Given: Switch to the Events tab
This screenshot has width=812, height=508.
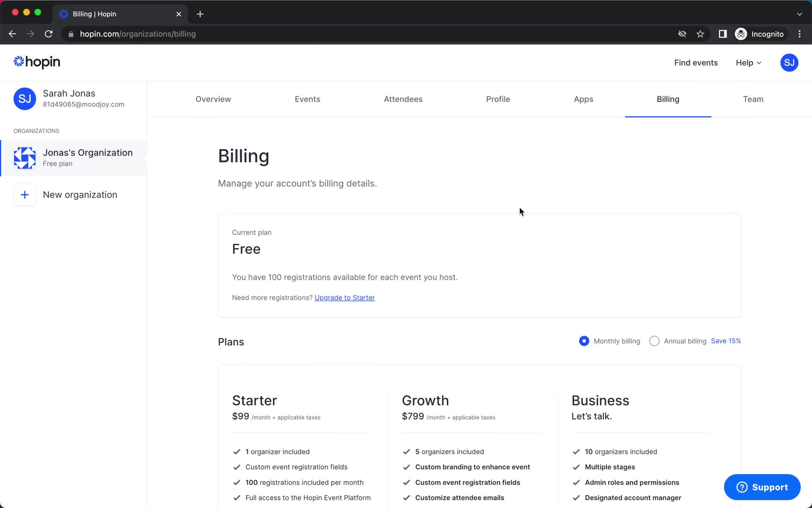Looking at the screenshot, I should click(307, 99).
